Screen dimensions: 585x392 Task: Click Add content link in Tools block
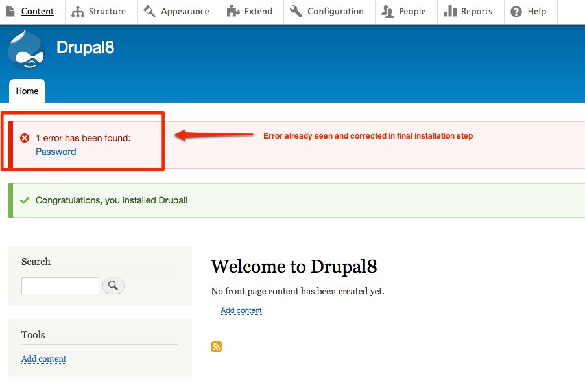point(43,358)
